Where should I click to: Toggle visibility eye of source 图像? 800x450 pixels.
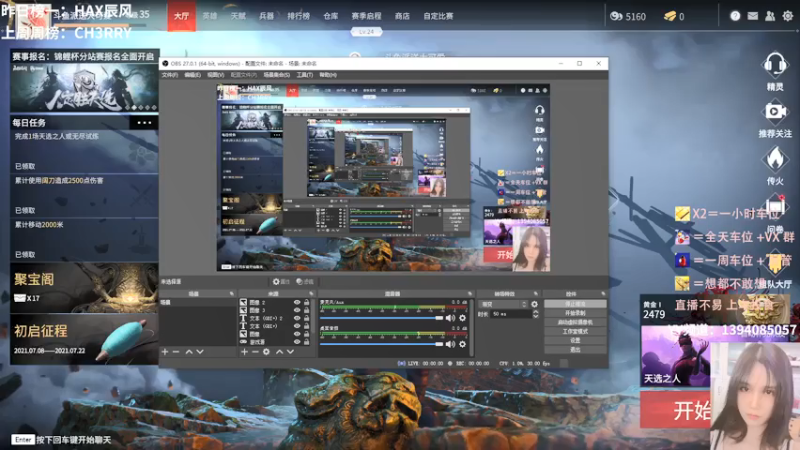297,334
